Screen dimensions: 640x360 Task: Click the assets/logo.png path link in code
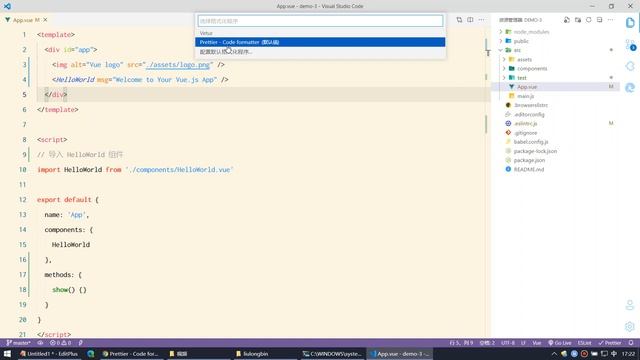pyautogui.click(x=179, y=64)
